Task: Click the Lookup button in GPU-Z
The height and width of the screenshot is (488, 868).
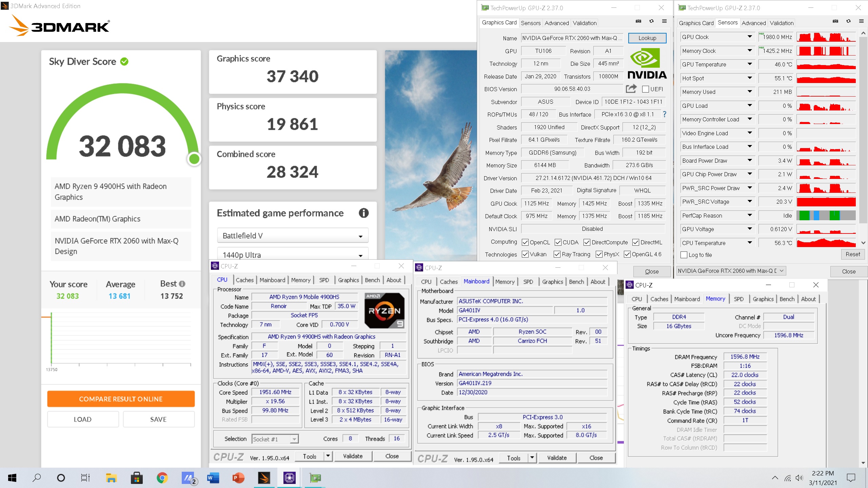Action: tap(647, 38)
